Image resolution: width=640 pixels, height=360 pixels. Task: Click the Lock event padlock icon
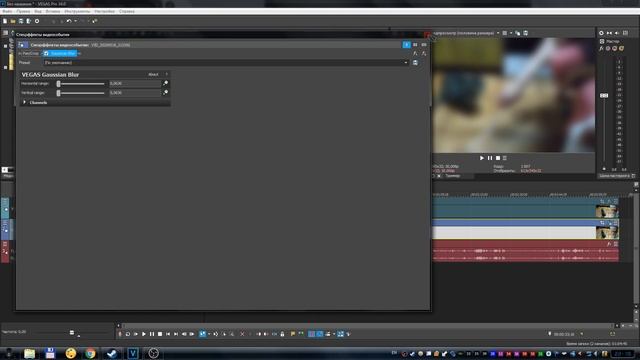pos(282,334)
